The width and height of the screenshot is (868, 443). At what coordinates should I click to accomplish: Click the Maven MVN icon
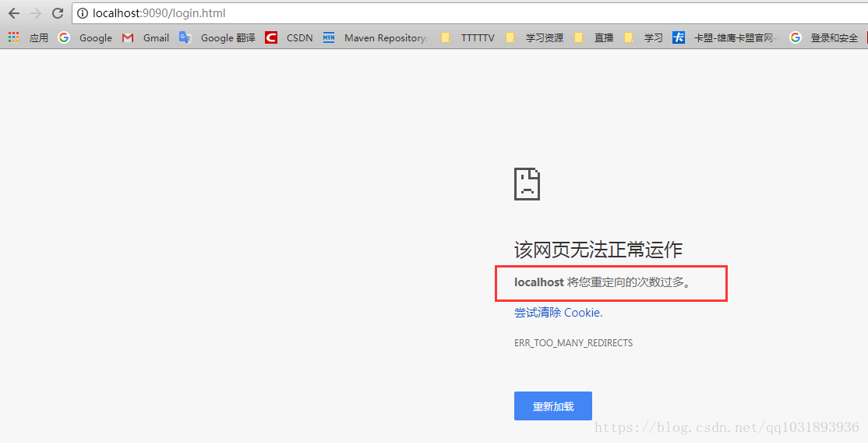329,37
